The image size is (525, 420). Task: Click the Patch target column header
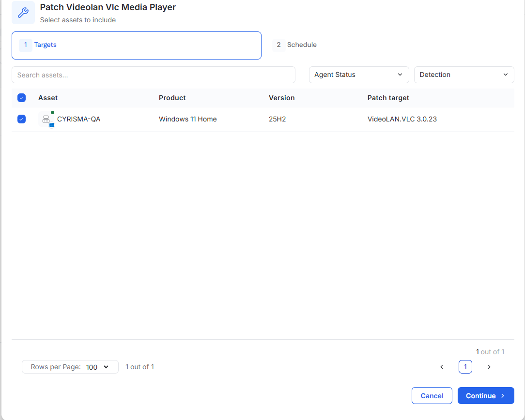pyautogui.click(x=388, y=98)
